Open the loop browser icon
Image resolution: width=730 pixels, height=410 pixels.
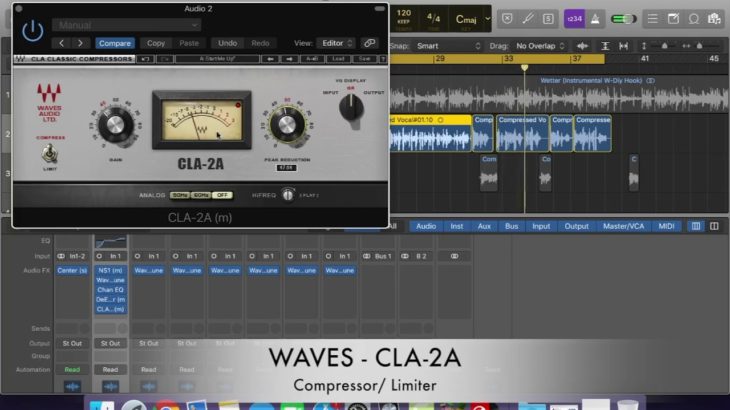[694, 19]
